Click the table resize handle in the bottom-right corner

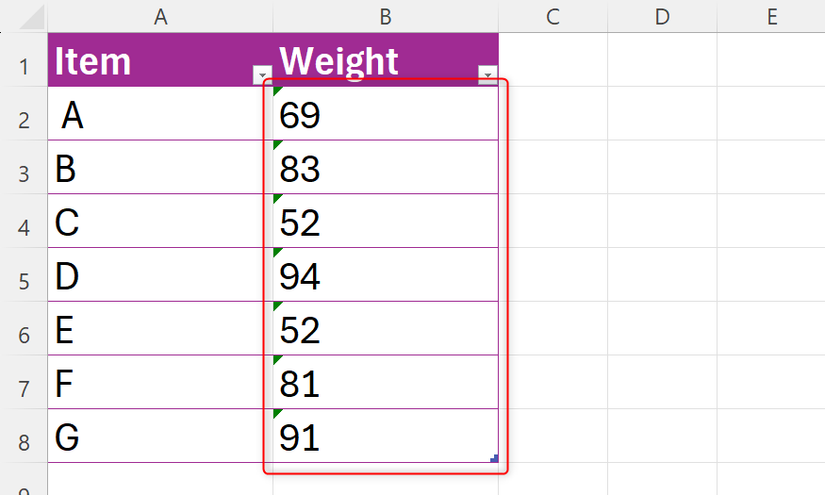[494, 458]
